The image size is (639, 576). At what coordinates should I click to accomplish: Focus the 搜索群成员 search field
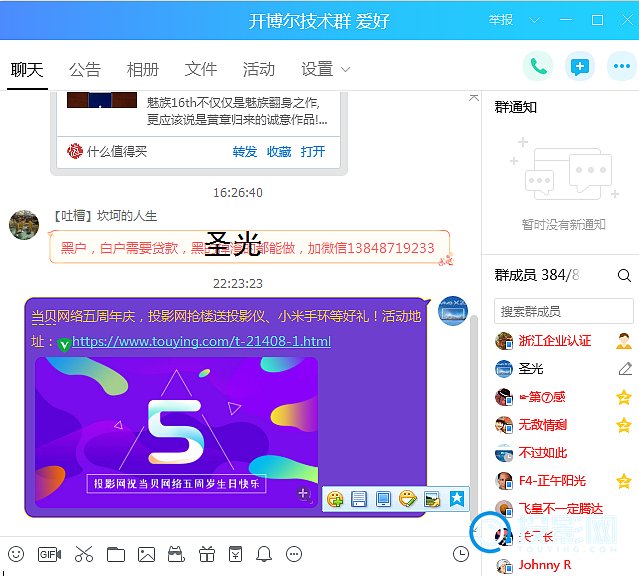point(564,311)
